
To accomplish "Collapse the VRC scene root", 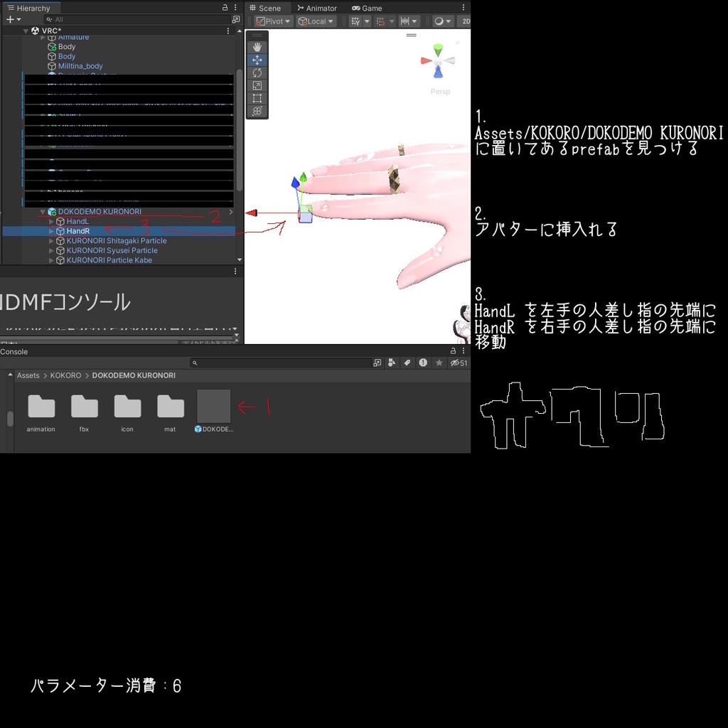I will pyautogui.click(x=26, y=31).
